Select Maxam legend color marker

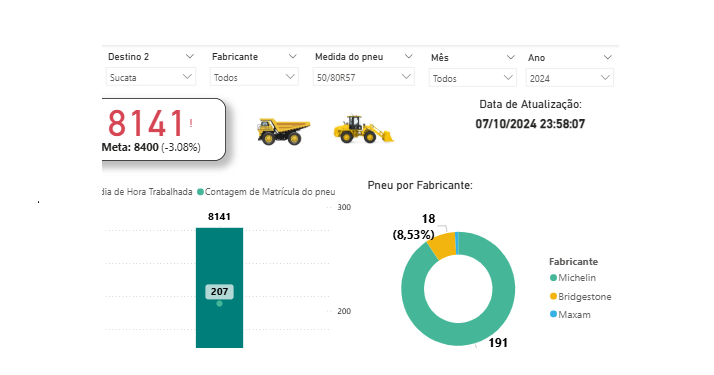[x=553, y=314]
